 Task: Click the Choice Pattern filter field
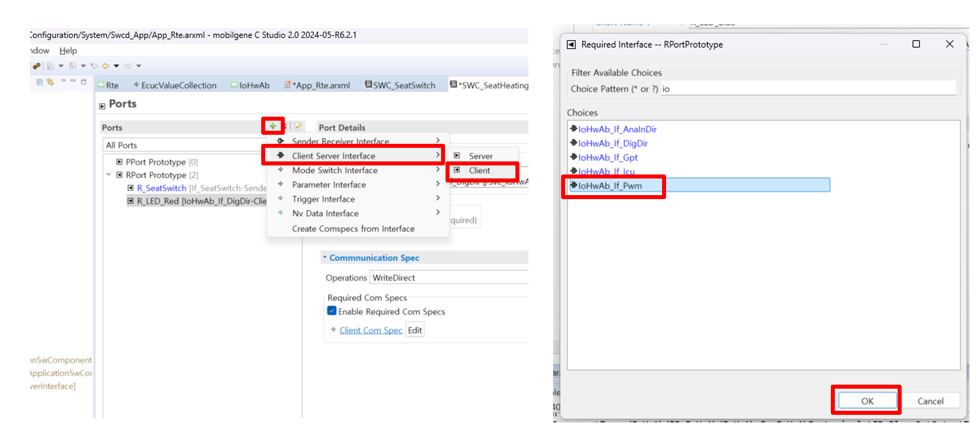808,89
